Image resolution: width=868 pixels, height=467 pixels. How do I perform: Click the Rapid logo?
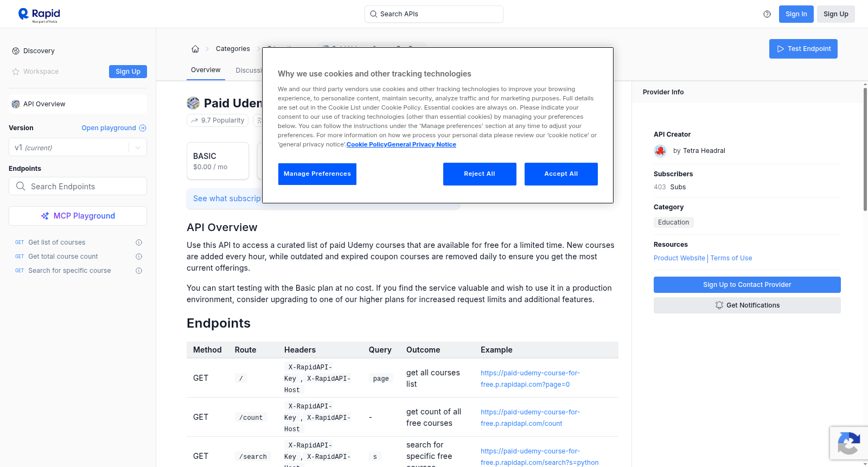39,15
